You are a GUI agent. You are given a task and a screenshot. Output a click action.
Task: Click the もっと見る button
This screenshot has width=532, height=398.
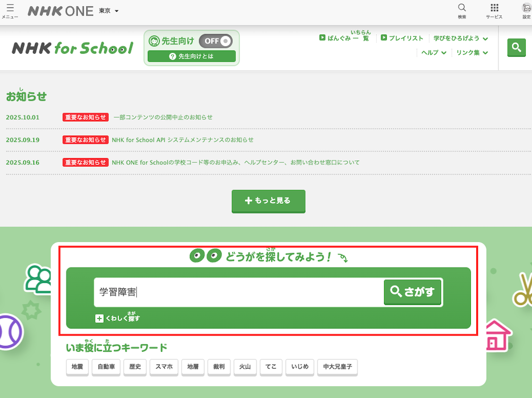(268, 201)
